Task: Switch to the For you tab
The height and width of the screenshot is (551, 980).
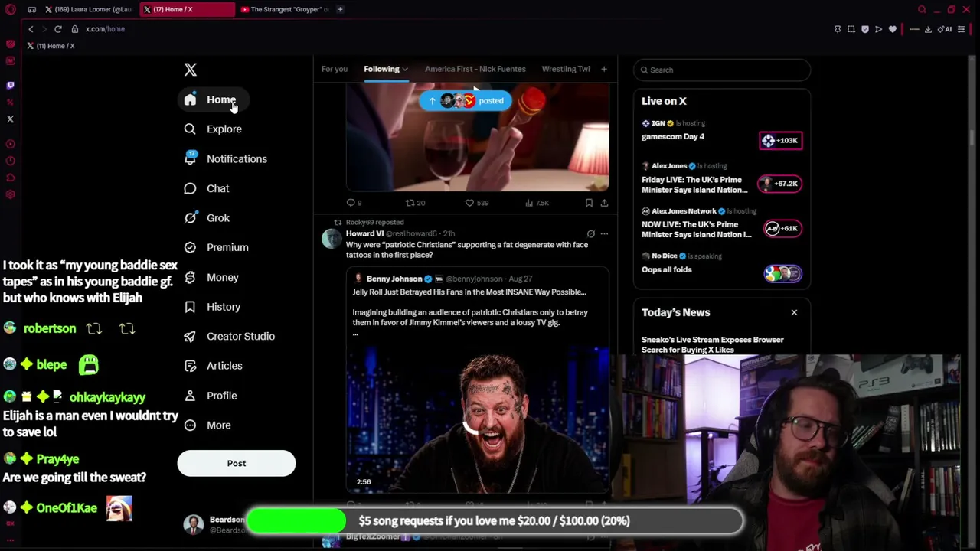Action: tap(334, 69)
